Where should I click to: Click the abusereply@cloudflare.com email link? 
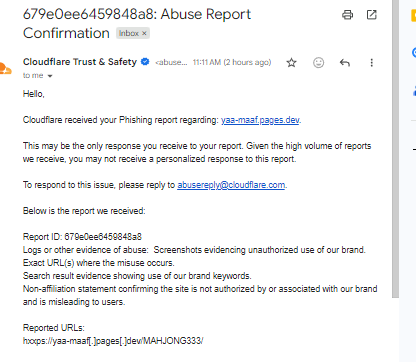[x=231, y=185]
